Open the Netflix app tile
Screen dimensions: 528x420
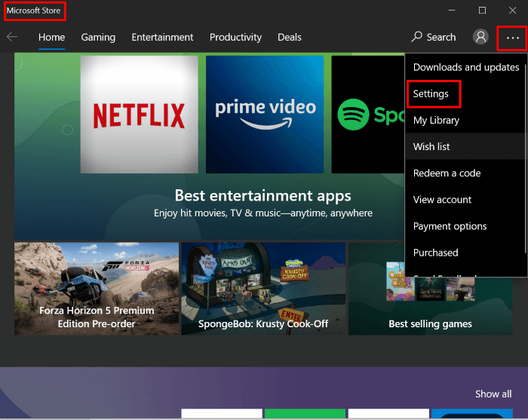click(139, 115)
